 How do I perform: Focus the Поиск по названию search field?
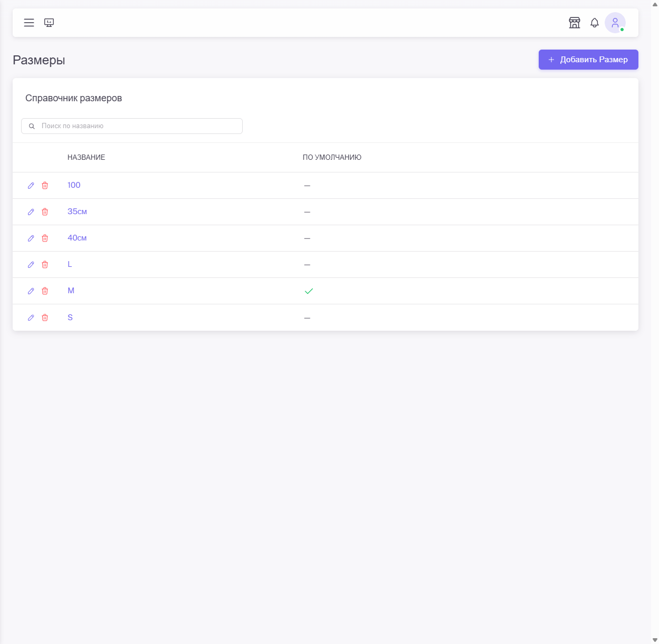132,126
